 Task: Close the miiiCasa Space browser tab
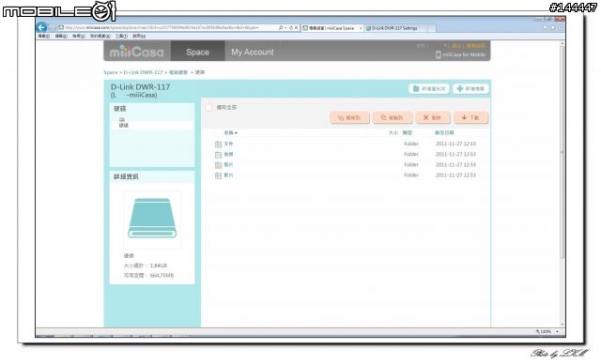pos(360,28)
